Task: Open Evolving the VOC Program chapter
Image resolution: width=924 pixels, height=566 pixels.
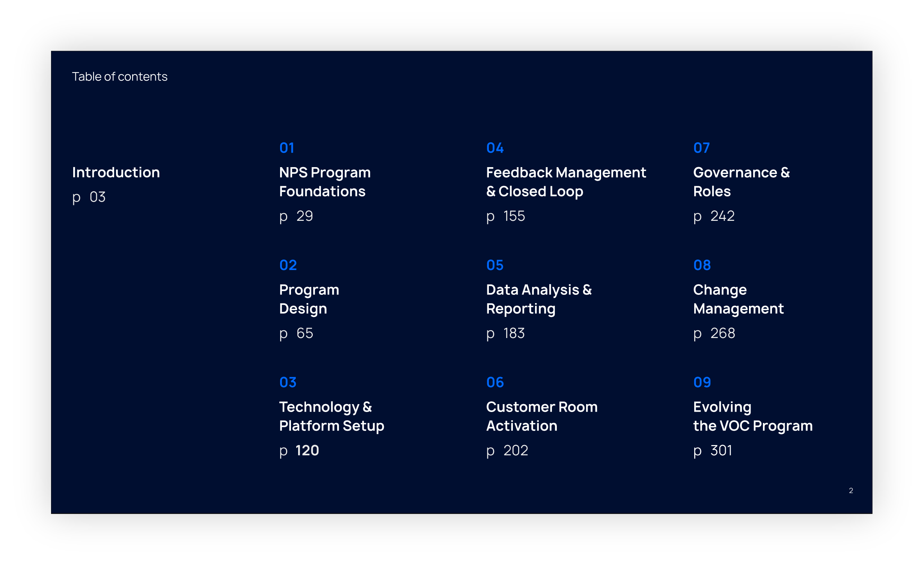Action: 753,416
